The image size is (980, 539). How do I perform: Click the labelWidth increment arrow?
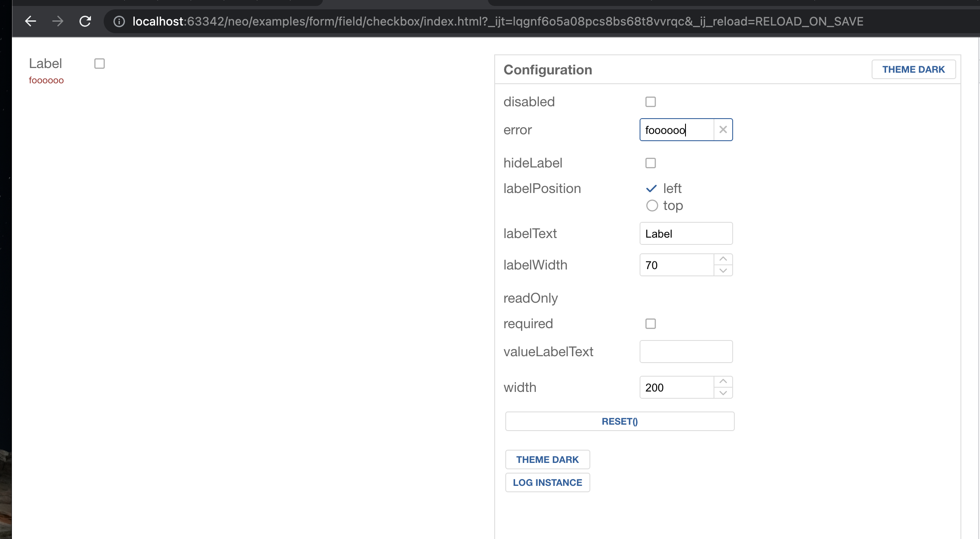723,258
